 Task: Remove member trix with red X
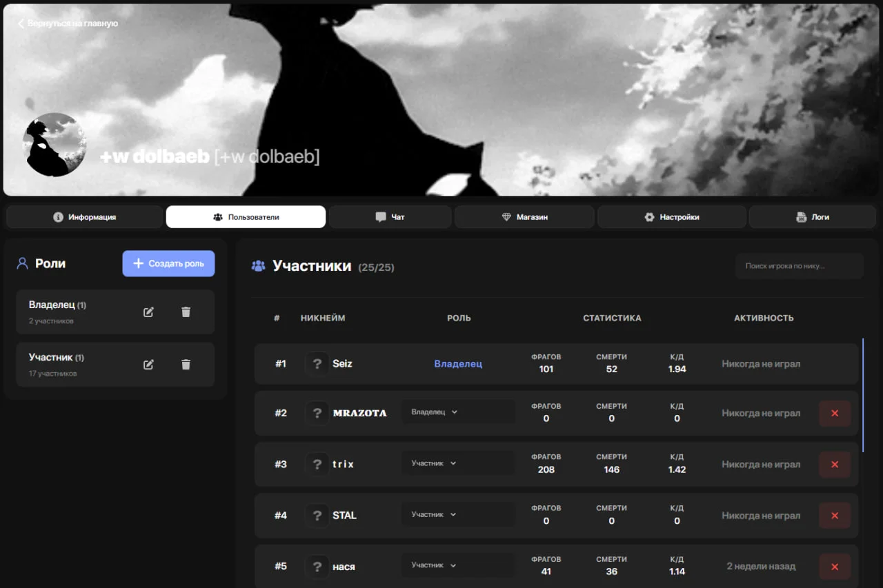coord(835,465)
